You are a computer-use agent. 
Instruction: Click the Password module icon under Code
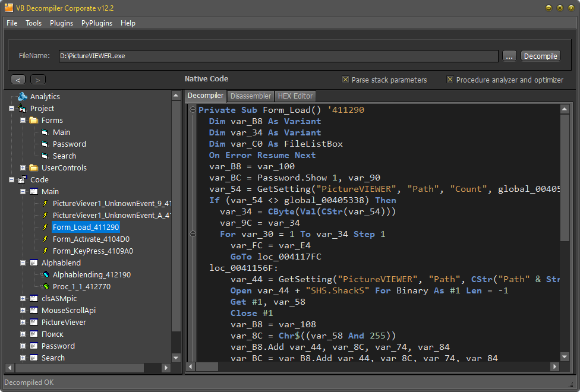34,346
